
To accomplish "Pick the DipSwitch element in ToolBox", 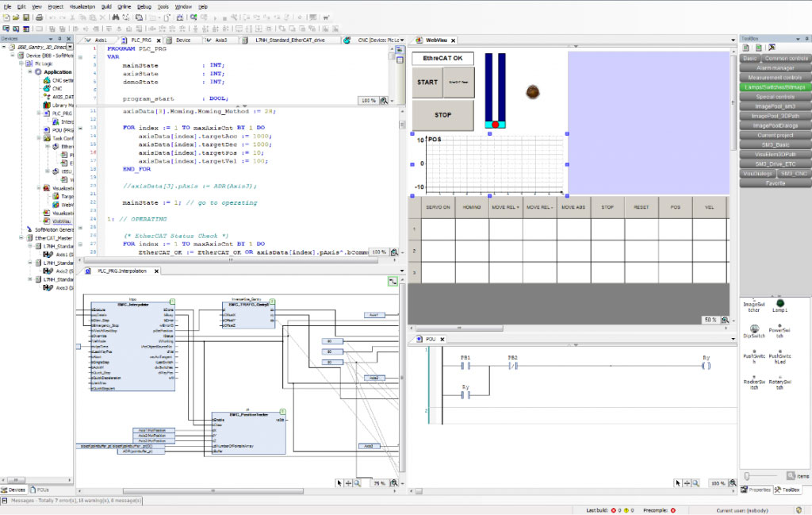I will coord(754,332).
